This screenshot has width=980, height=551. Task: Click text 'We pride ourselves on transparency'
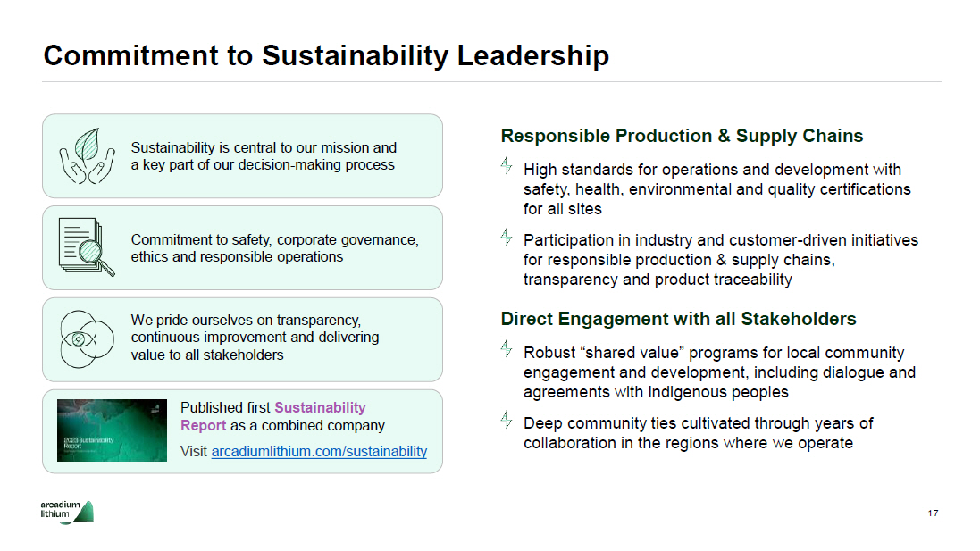(246, 320)
